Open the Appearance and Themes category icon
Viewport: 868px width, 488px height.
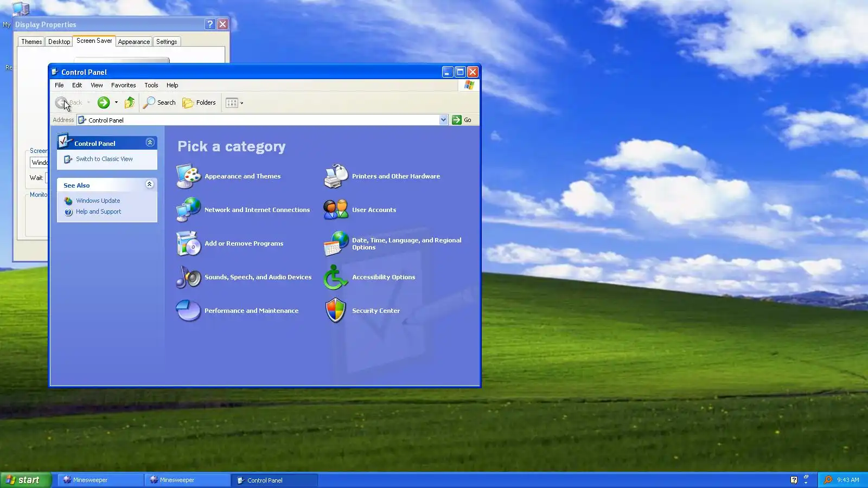click(x=189, y=176)
